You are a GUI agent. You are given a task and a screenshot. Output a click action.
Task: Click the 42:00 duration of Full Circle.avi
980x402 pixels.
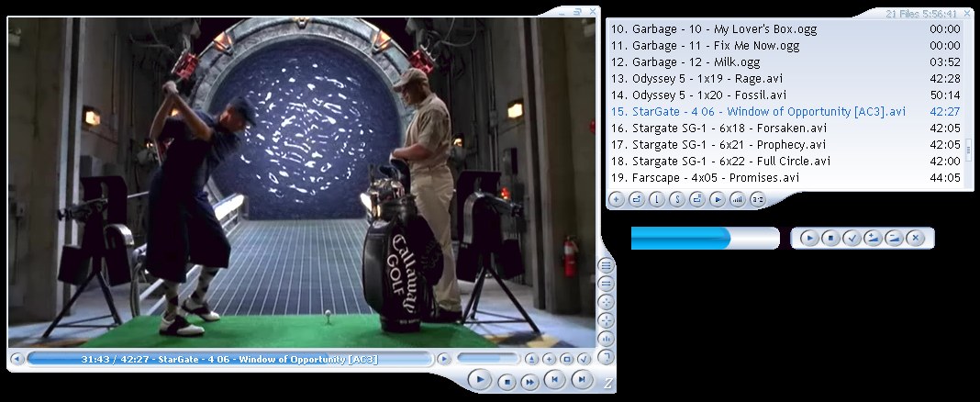(945, 162)
